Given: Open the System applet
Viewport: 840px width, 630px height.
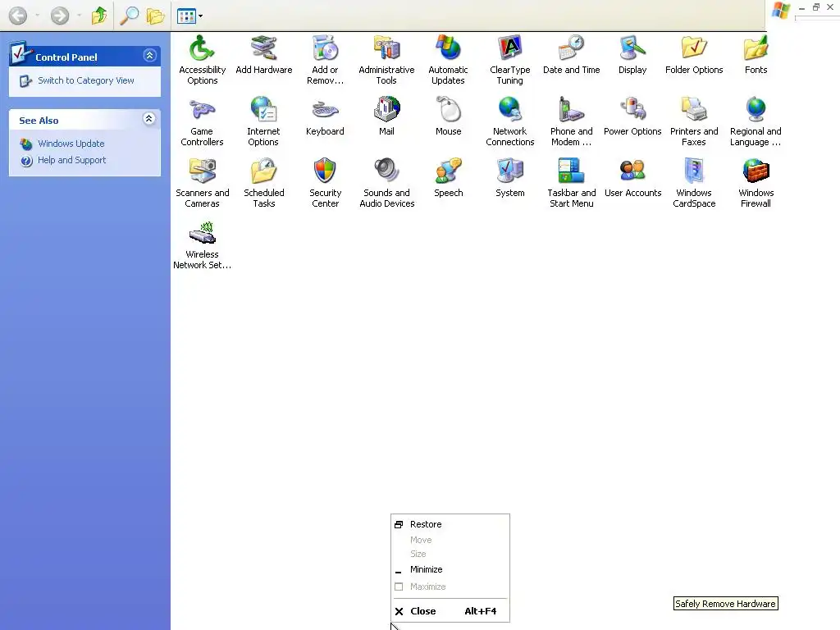Looking at the screenshot, I should click(x=509, y=178).
